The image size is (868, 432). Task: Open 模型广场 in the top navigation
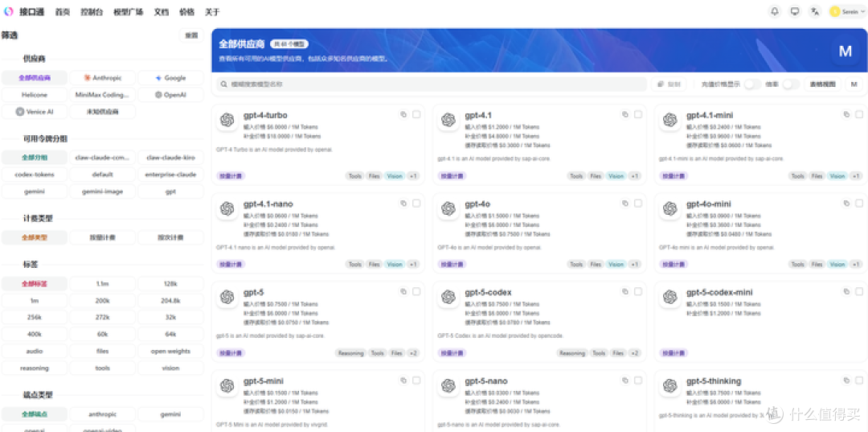[x=129, y=11]
